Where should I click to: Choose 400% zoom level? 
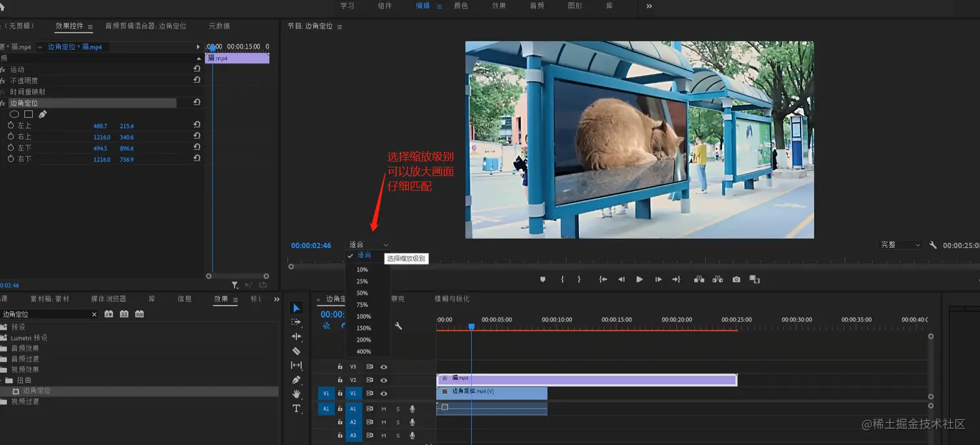364,351
